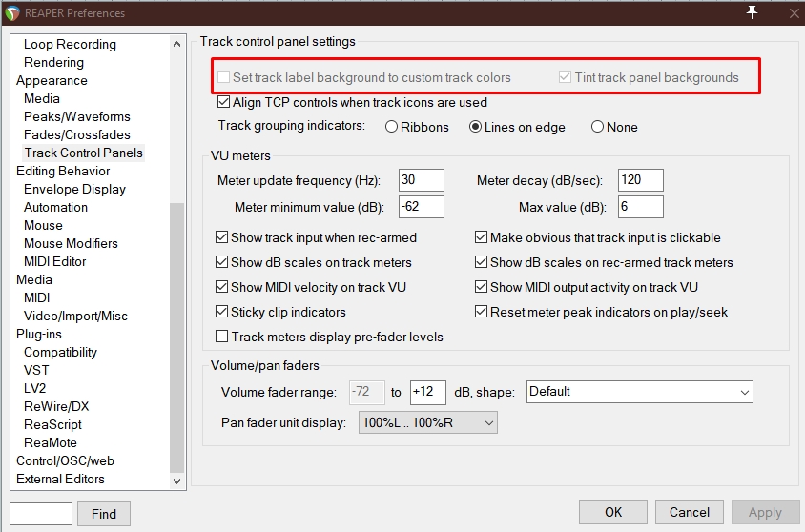Click the Max value dB field
805x532 pixels.
pyautogui.click(x=641, y=207)
